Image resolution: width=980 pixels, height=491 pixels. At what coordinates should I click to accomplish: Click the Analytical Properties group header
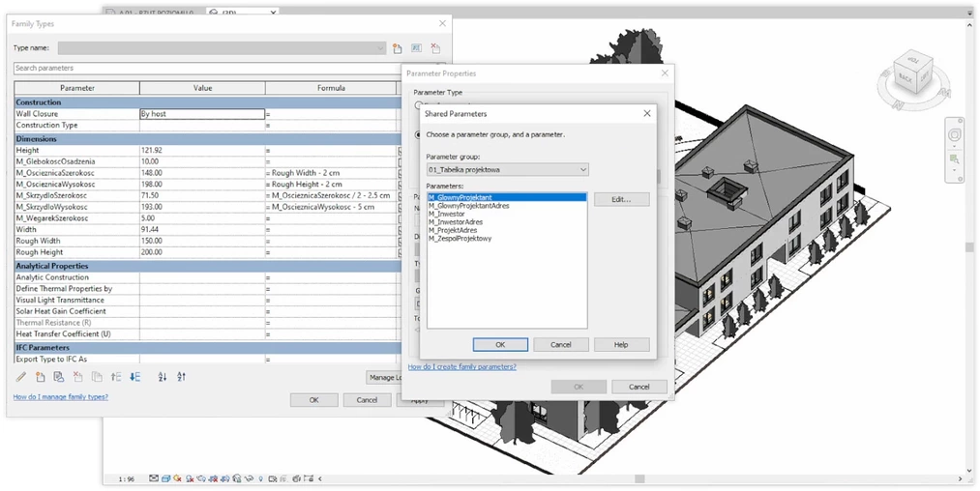click(206, 266)
